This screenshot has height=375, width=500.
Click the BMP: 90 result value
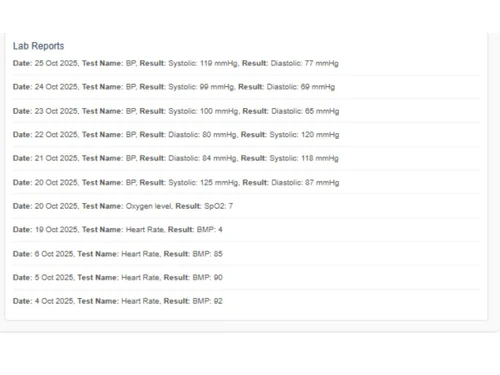pos(207,278)
